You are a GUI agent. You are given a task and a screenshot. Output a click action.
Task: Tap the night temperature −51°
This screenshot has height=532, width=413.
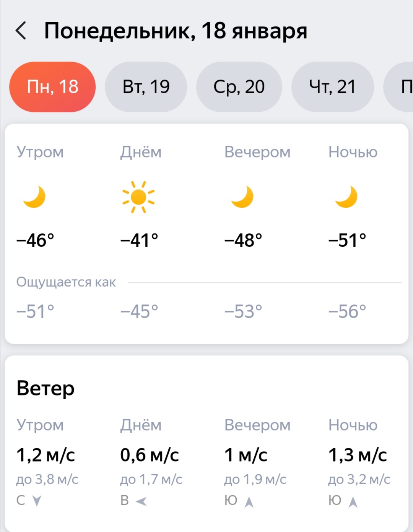(347, 241)
